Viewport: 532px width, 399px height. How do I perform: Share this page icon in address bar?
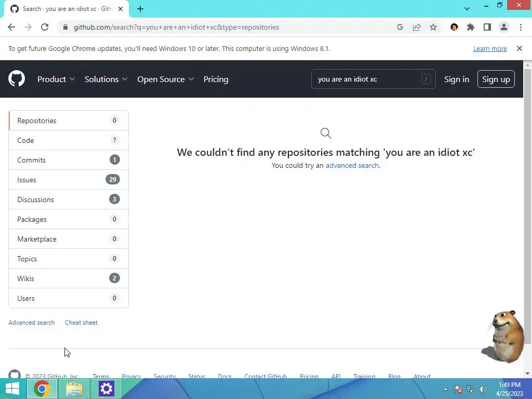416,27
